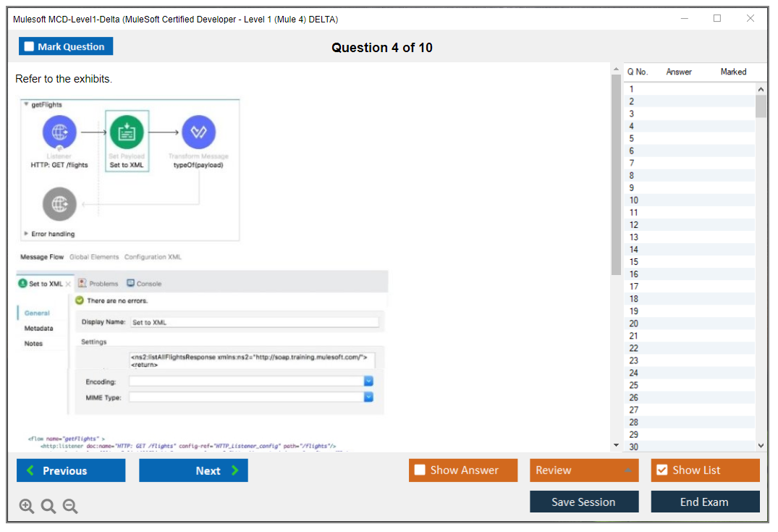The width and height of the screenshot is (778, 532).
Task: Click the zoom out magnifier icon
Action: pyautogui.click(x=70, y=506)
